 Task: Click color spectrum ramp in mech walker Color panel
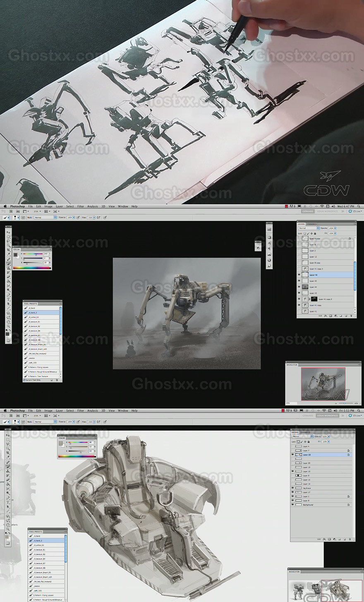32,268
